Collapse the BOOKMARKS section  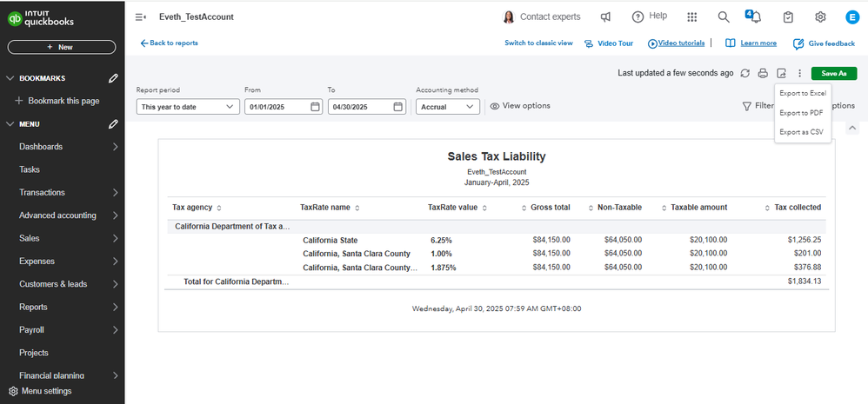[x=10, y=78]
